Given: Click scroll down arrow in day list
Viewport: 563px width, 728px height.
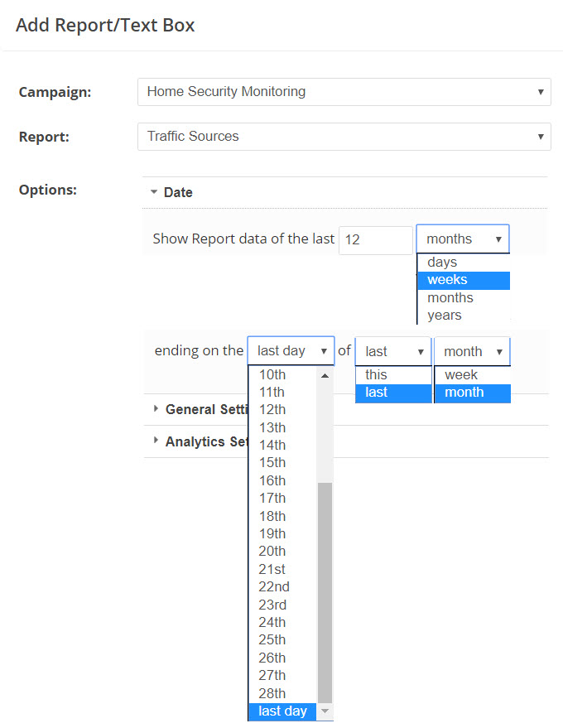Looking at the screenshot, I should pos(325,711).
